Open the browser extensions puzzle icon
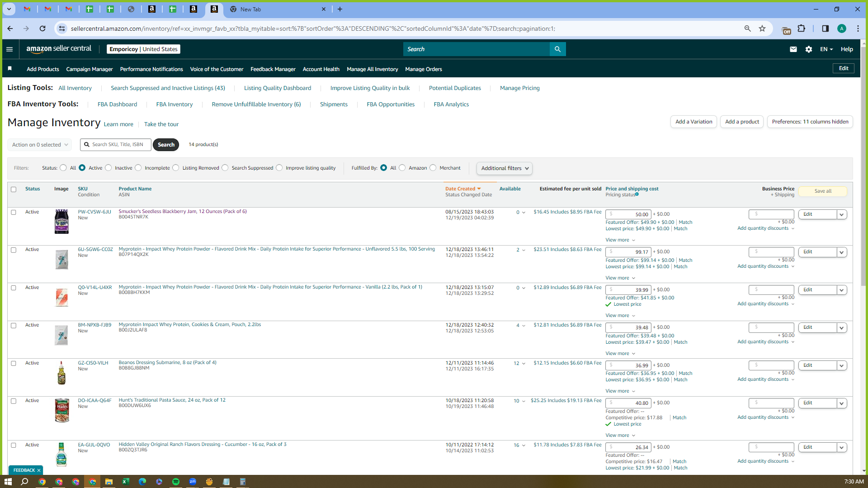Image resolution: width=868 pixels, height=488 pixels. coord(802,28)
